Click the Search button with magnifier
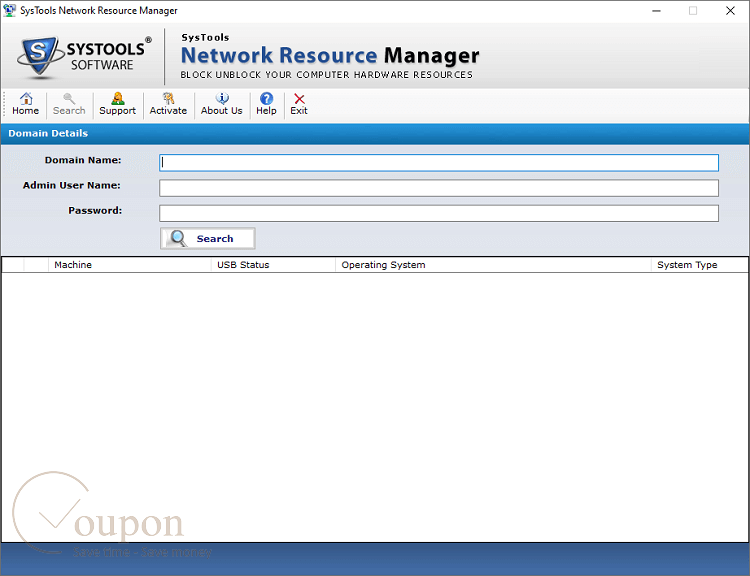Image resolution: width=750 pixels, height=576 pixels. 208,238
